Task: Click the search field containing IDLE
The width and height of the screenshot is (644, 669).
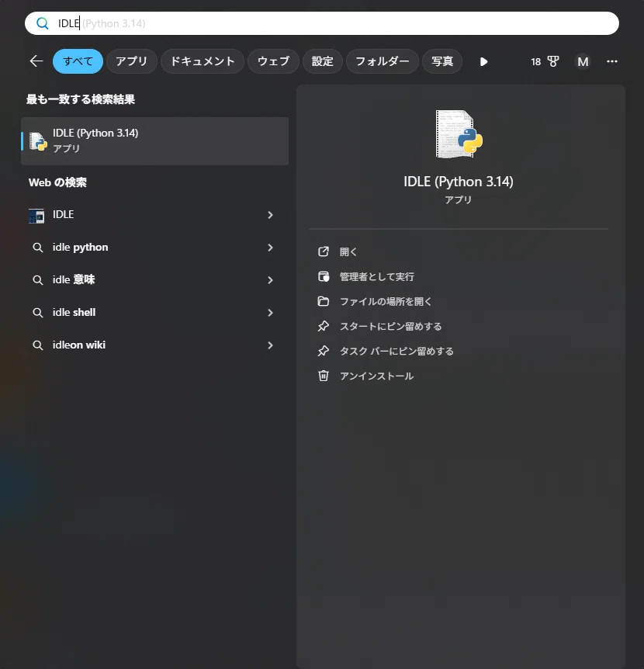Action: (321, 23)
